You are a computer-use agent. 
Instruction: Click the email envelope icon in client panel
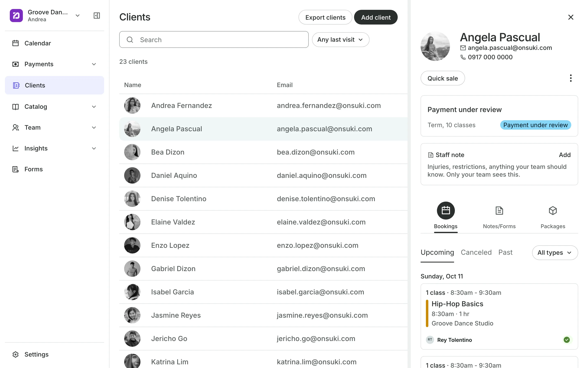tap(463, 48)
